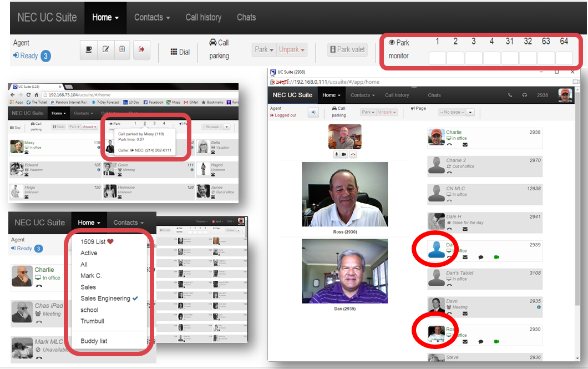Click the address bar in UC Suite (2938) window
Viewport: 588px width, 369px height.
[420, 82]
